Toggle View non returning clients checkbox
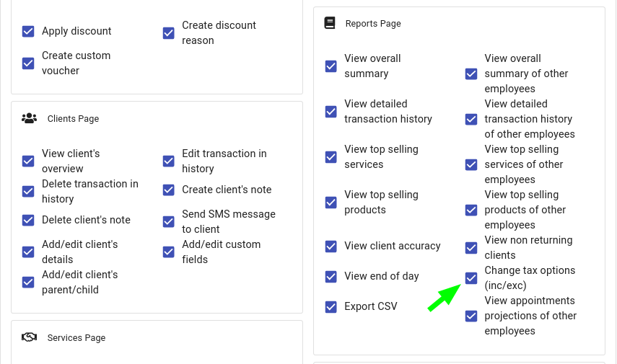 tap(471, 248)
